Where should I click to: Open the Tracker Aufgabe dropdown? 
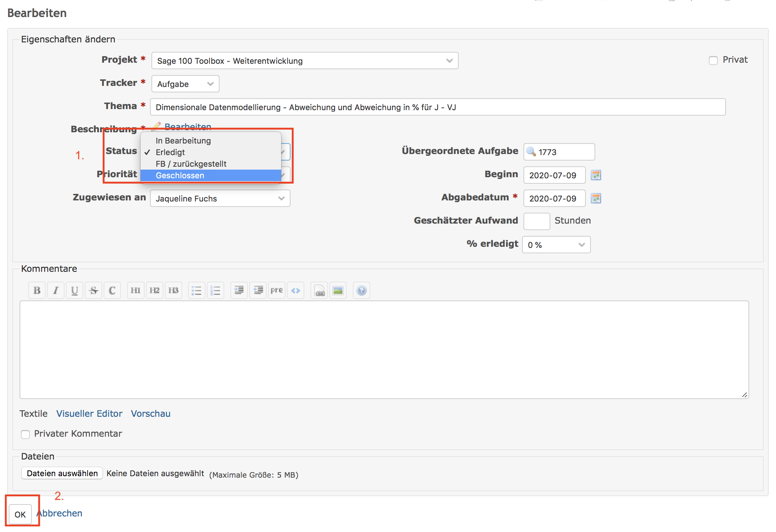[x=185, y=84]
